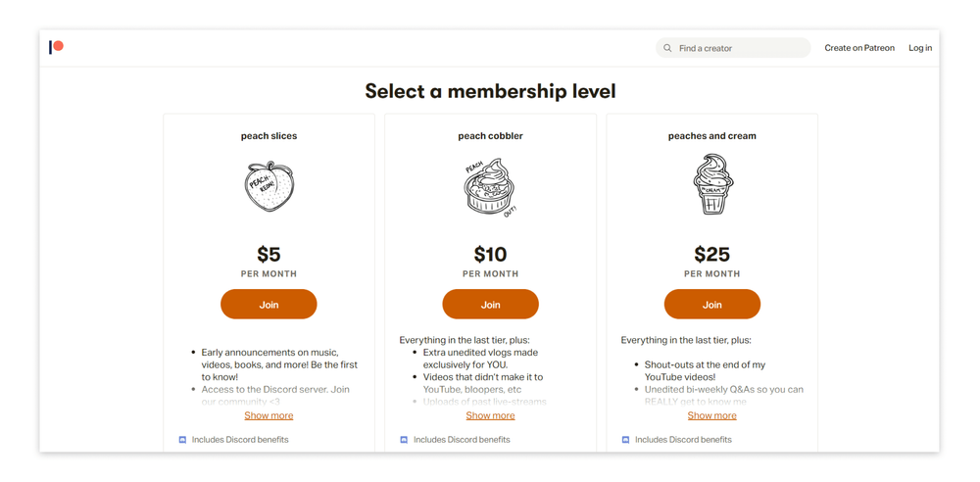Join the $5 peach slices tier
The width and height of the screenshot is (980, 482).
click(269, 305)
